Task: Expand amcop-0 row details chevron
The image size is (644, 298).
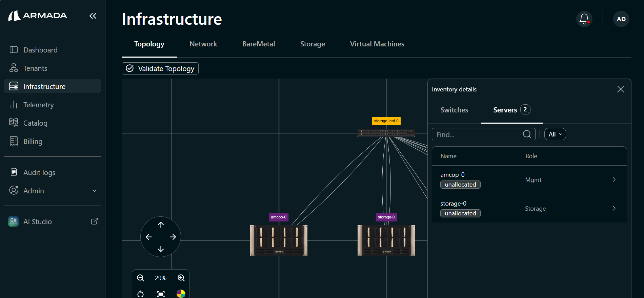Action: pyautogui.click(x=614, y=179)
